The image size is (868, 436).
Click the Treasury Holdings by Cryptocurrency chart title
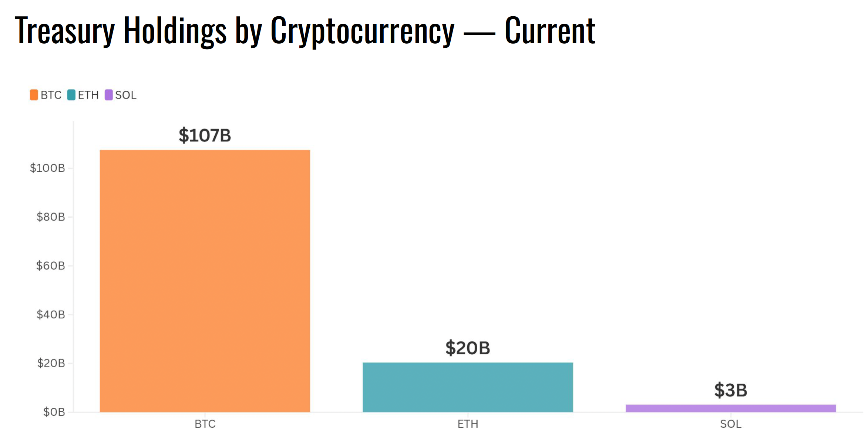[305, 30]
